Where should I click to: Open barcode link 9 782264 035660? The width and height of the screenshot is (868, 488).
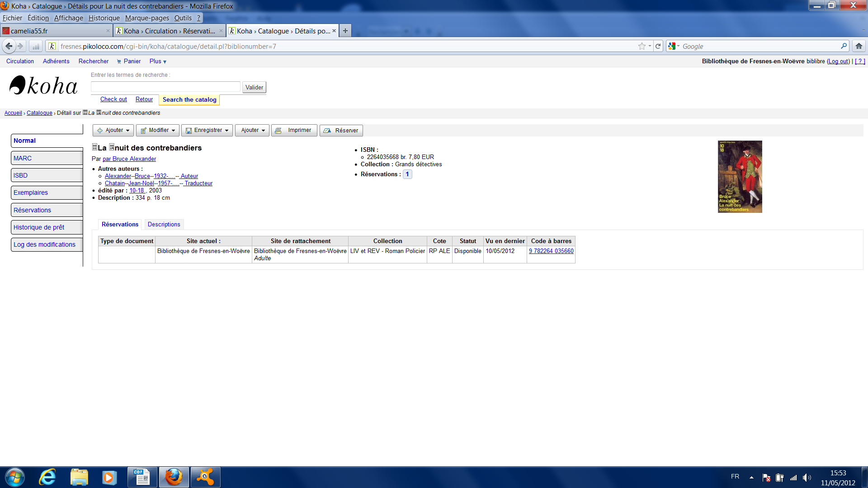pyautogui.click(x=551, y=251)
